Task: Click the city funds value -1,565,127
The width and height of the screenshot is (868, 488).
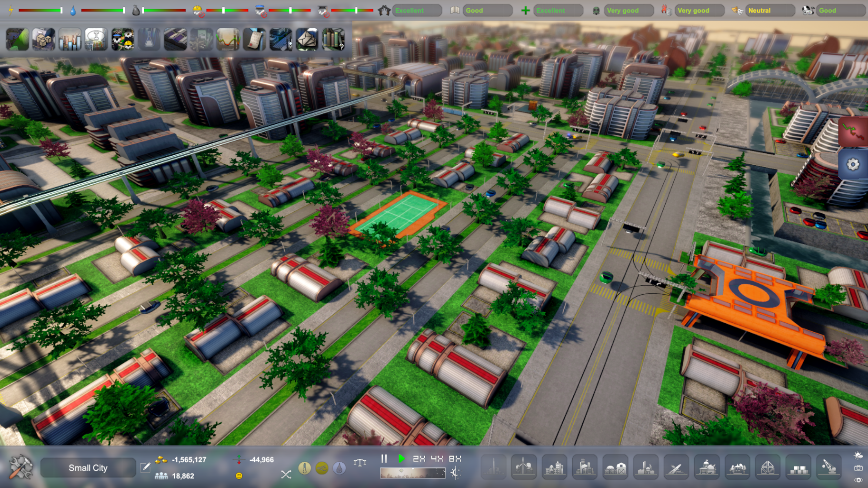Action: point(189,460)
